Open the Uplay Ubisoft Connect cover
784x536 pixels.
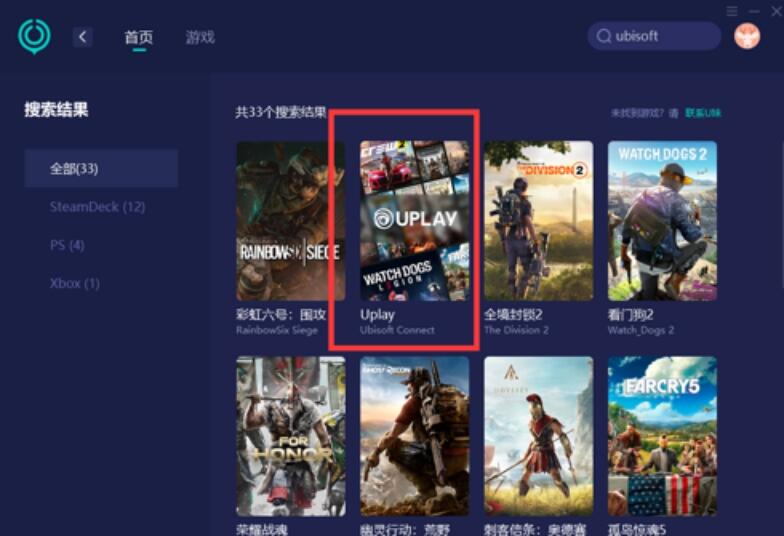coord(414,220)
